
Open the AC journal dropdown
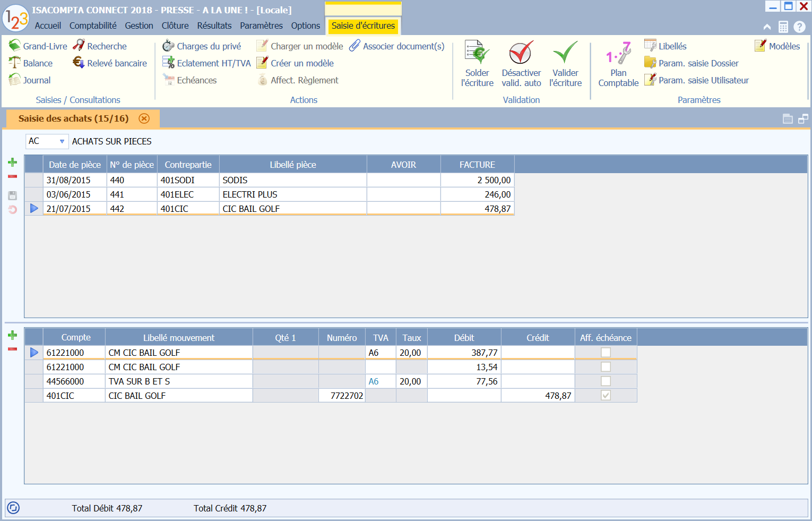[62, 141]
